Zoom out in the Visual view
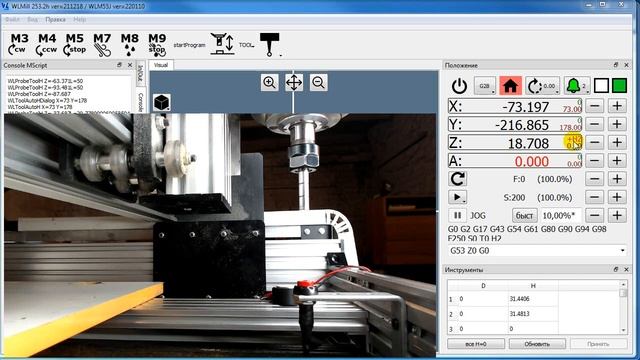 coord(318,82)
